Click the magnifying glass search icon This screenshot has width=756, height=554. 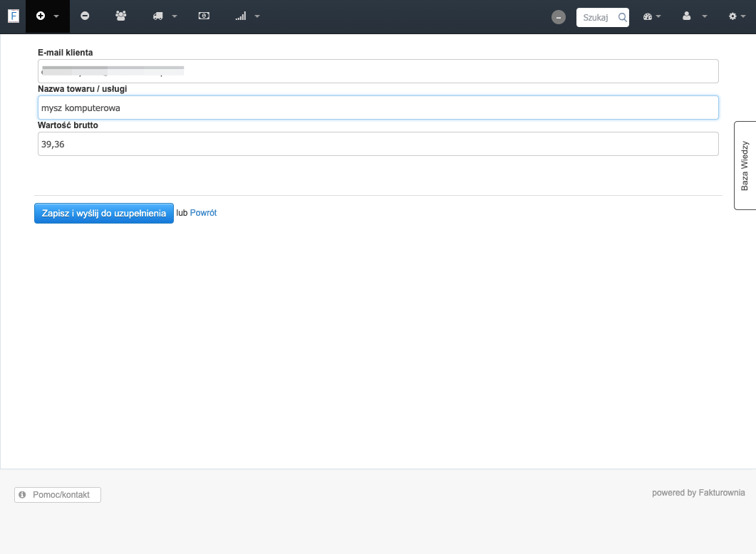point(623,17)
